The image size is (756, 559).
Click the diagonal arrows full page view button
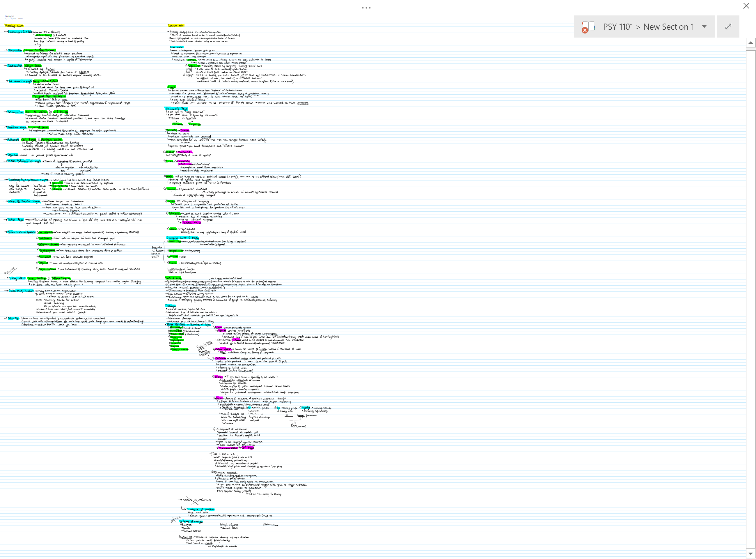[x=728, y=26]
